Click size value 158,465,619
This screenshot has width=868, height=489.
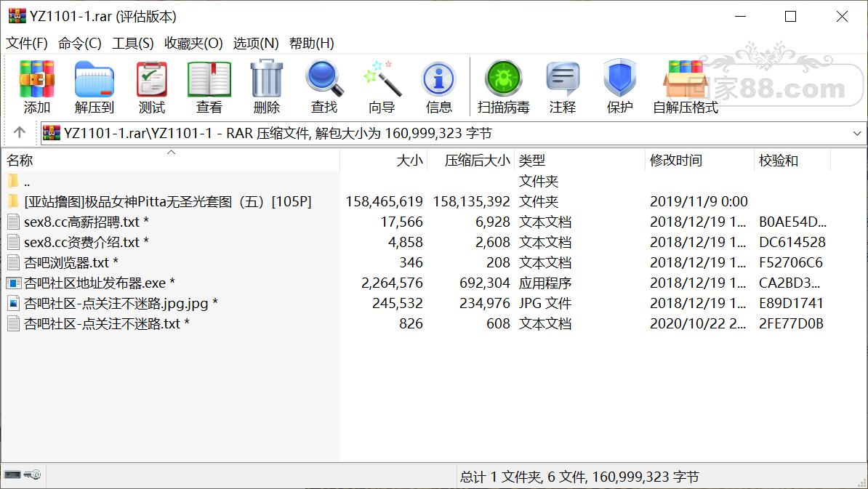384,201
